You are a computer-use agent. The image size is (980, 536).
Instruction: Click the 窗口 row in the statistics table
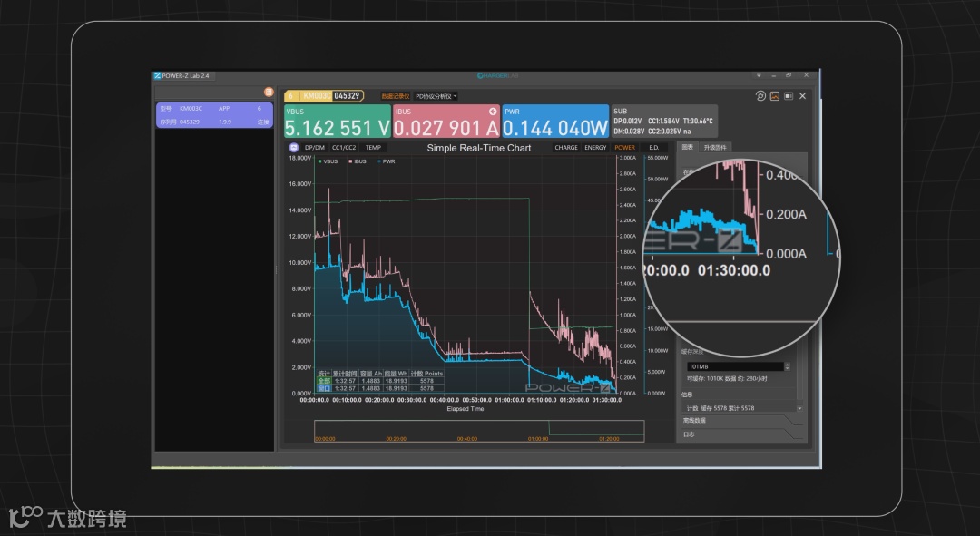tap(380, 388)
